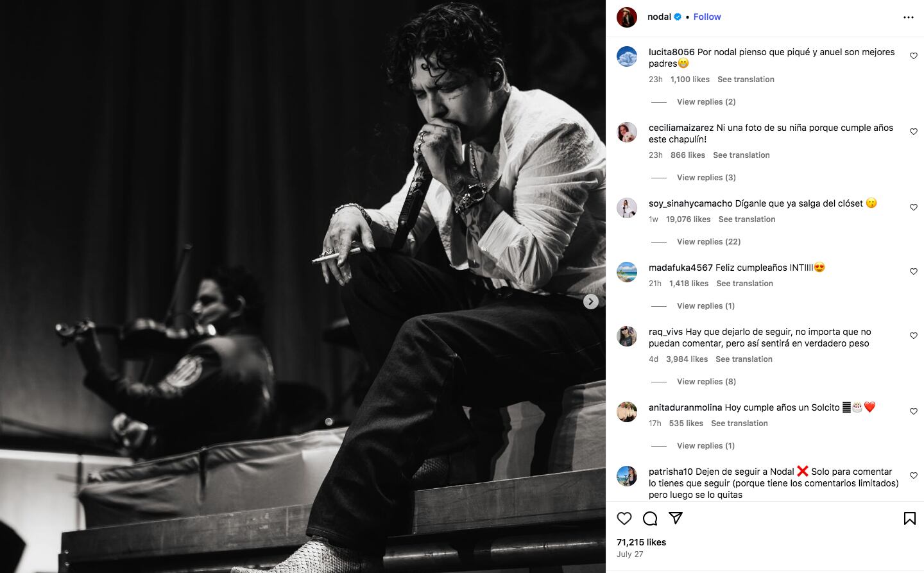The image size is (924, 573).
Task: Open the comment bubble icon
Action: (650, 518)
